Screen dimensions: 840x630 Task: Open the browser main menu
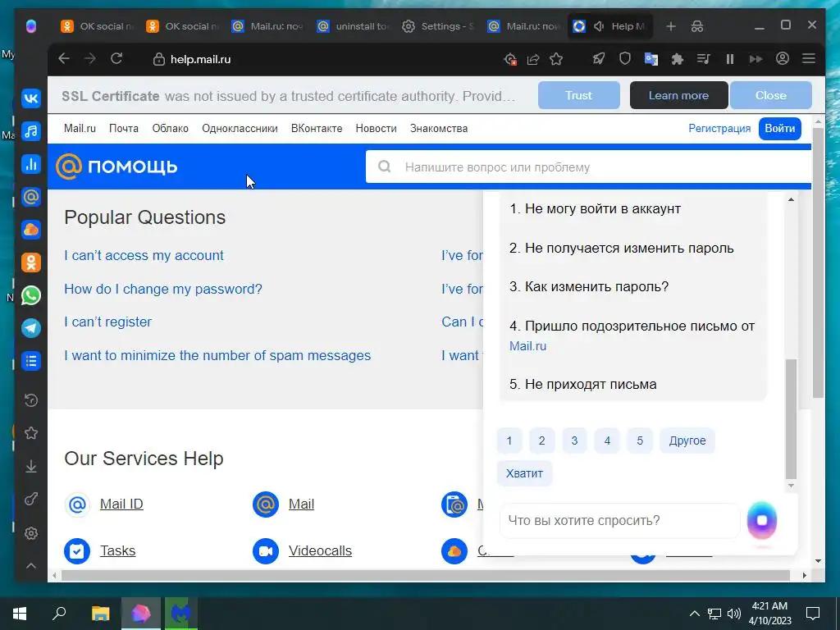(x=808, y=58)
